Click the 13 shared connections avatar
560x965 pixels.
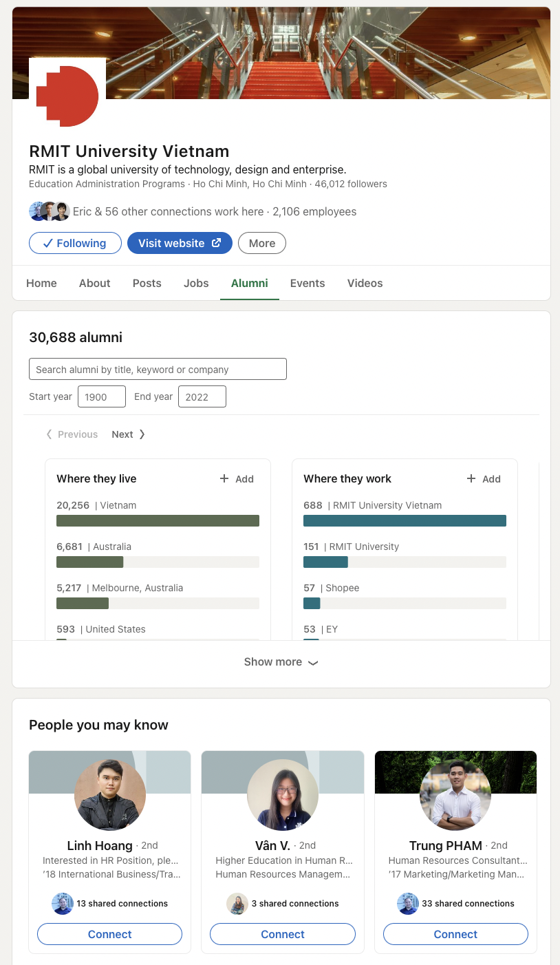coord(63,904)
